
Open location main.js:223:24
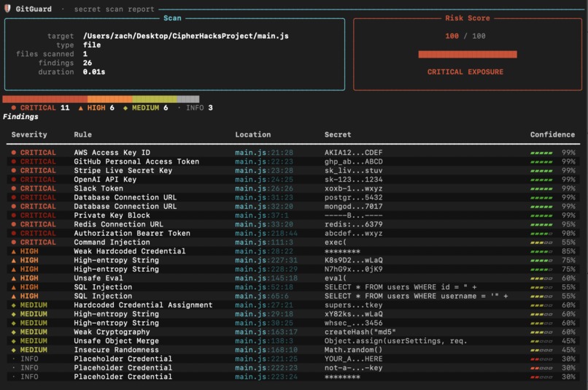(x=266, y=377)
